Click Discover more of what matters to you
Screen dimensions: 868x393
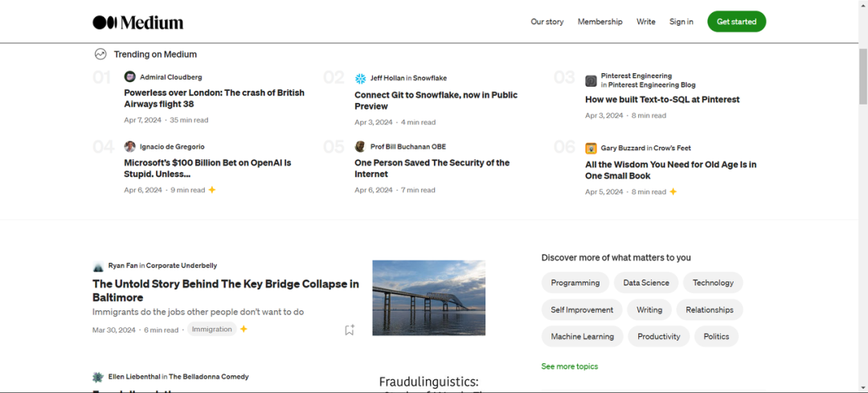click(x=616, y=258)
